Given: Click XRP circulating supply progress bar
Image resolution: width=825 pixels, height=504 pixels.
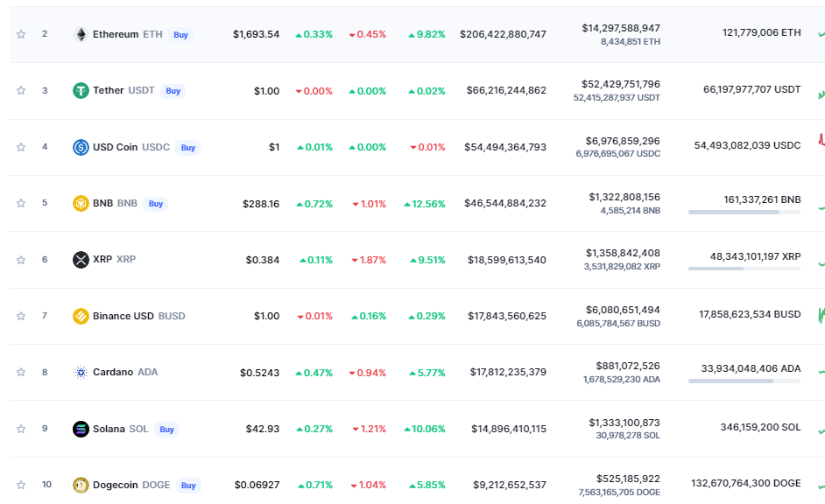Looking at the screenshot, I should [x=744, y=269].
